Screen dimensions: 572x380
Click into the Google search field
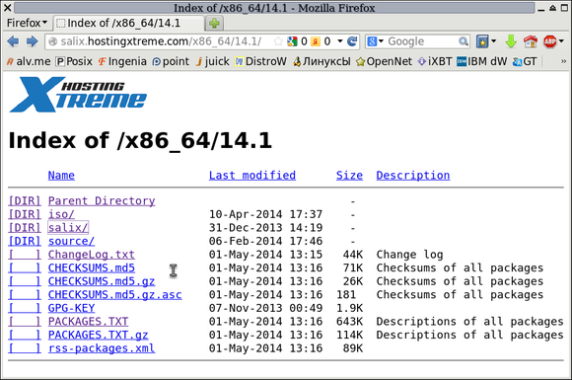coord(422,42)
